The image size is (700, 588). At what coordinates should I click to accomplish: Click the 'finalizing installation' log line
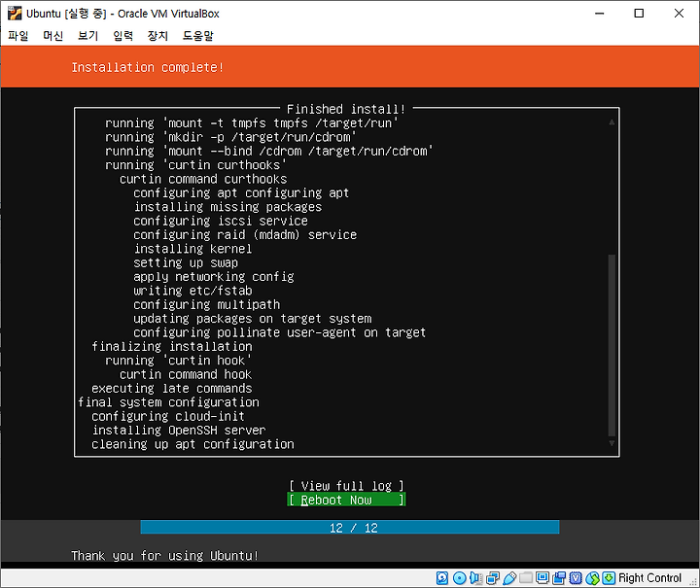point(172,347)
